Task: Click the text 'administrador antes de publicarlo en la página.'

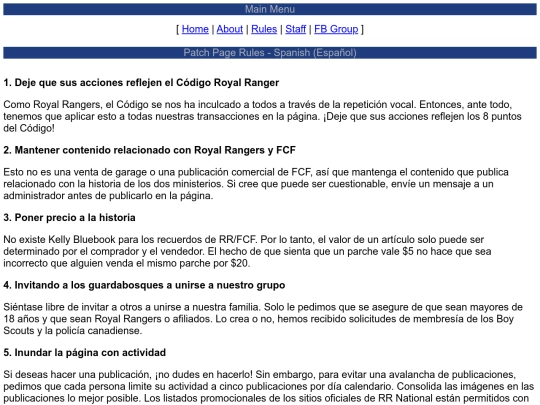Action: pos(108,196)
